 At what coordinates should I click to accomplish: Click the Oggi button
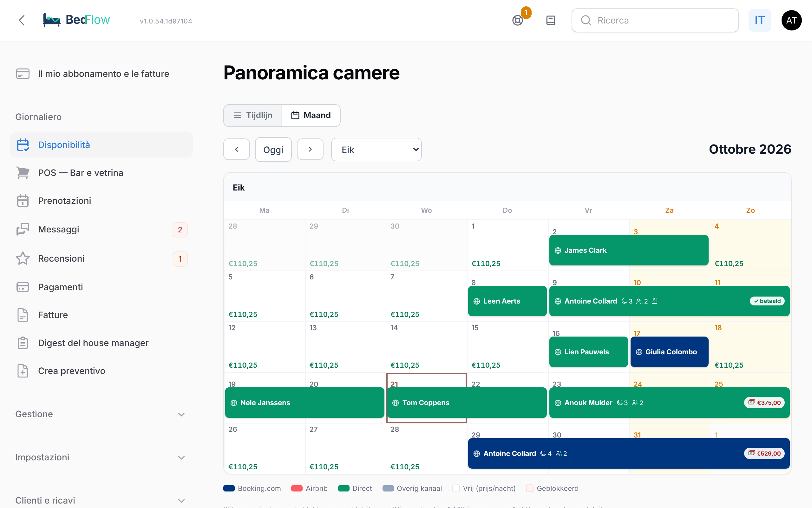point(273,150)
